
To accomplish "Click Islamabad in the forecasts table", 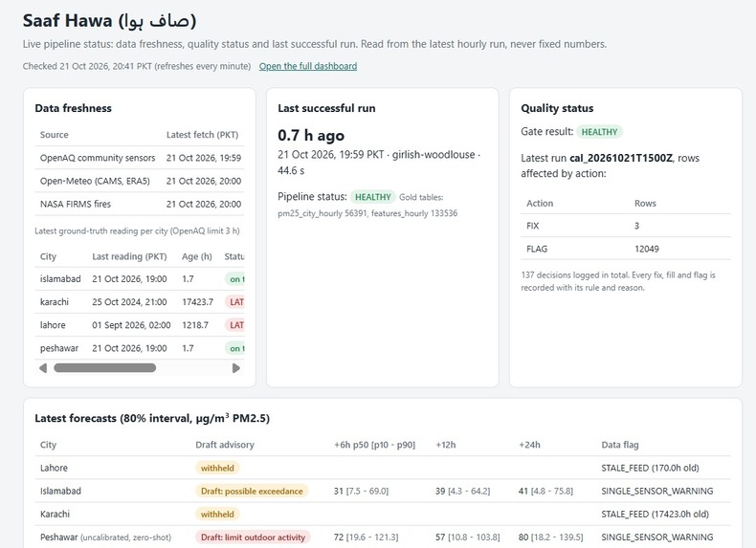I will [60, 492].
